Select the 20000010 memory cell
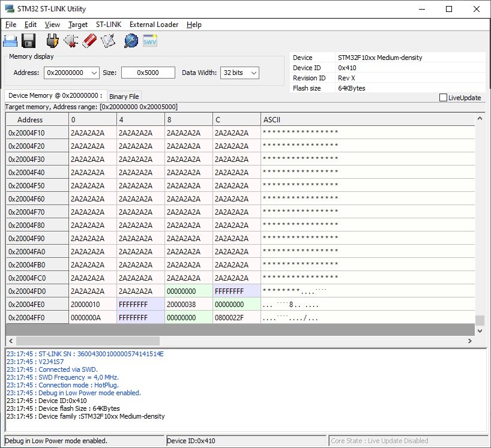Viewport: 491px width, 448px height. pos(92,305)
